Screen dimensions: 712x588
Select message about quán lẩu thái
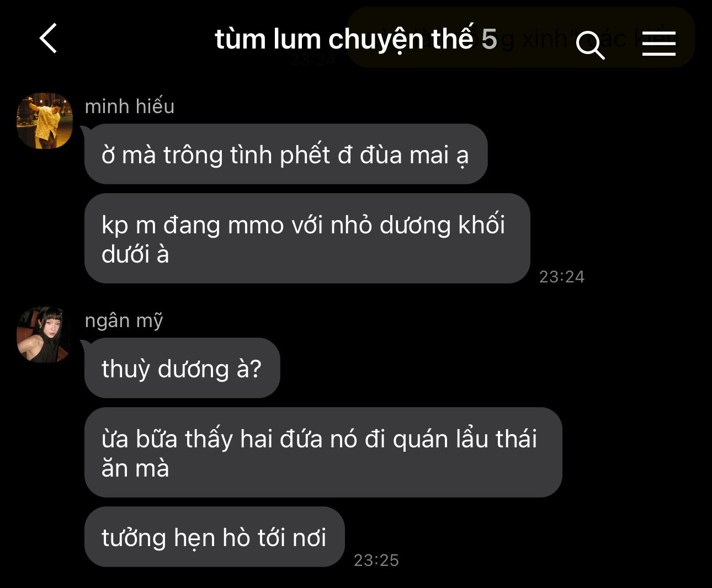[323, 452]
